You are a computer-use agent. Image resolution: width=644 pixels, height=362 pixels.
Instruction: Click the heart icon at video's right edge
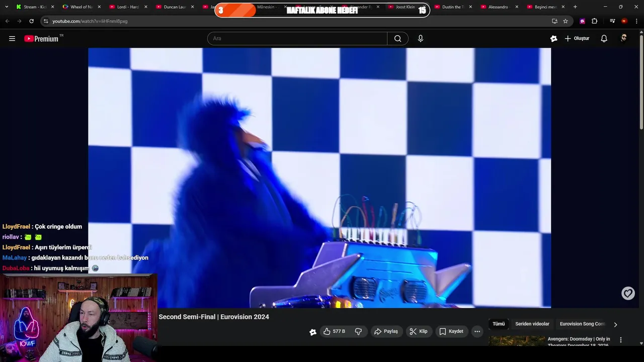point(628,293)
